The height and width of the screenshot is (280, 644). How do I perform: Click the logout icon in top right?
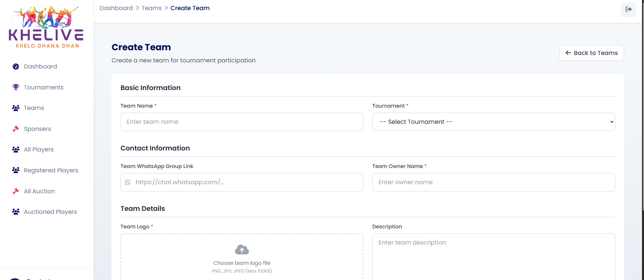click(628, 9)
